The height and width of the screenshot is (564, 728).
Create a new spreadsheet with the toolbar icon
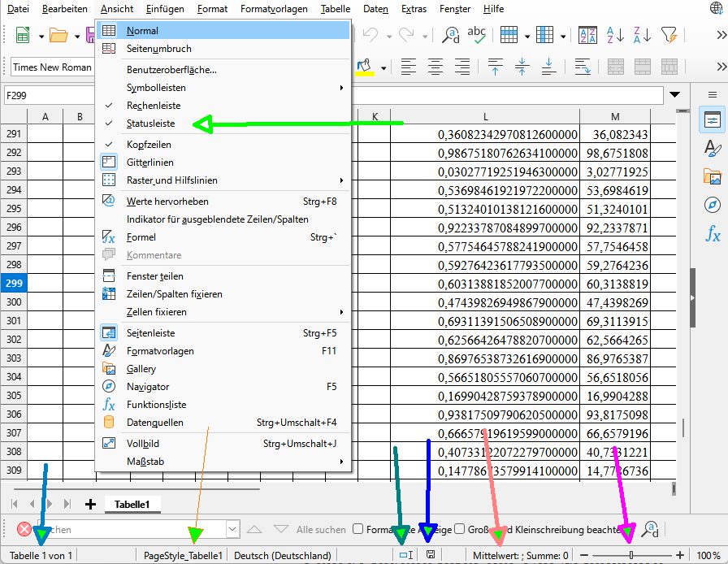pyautogui.click(x=22, y=35)
